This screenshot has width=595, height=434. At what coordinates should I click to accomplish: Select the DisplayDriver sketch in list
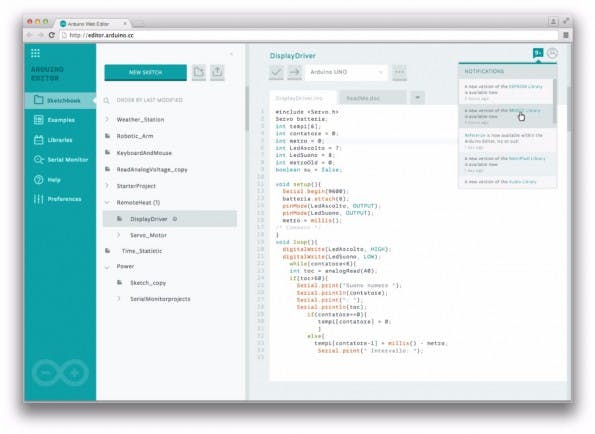tap(170, 219)
